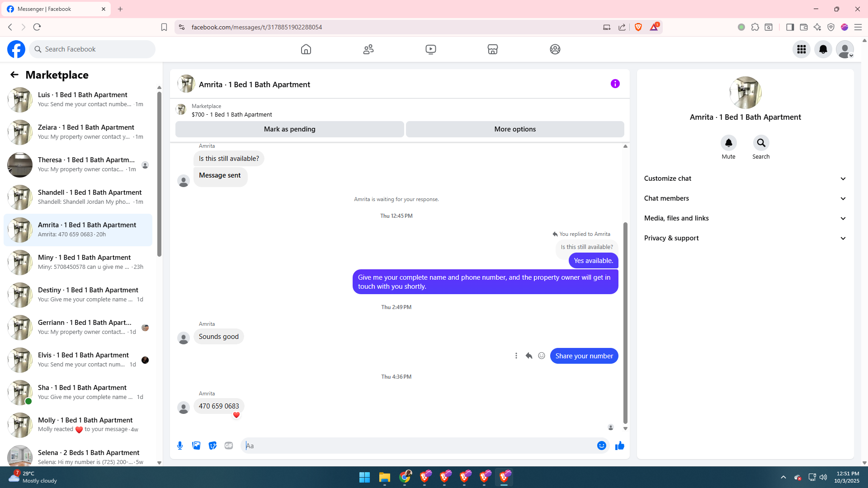
Task: Click the chat messages scrollbar
Action: pos(626,323)
